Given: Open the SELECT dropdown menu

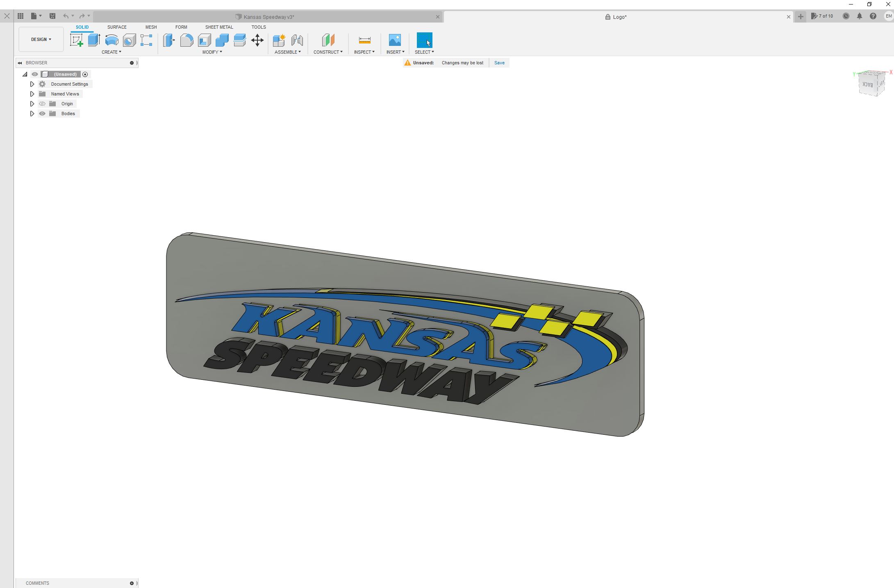Looking at the screenshot, I should 424,52.
